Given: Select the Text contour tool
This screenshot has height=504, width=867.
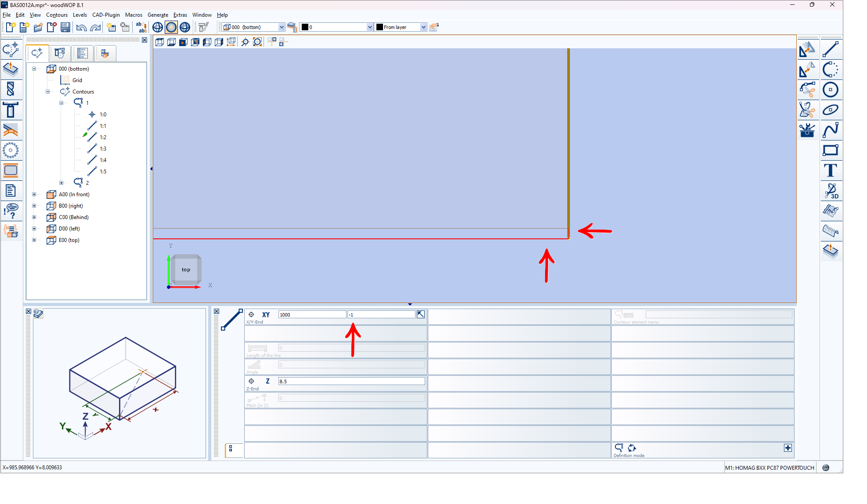Looking at the screenshot, I should (x=830, y=170).
